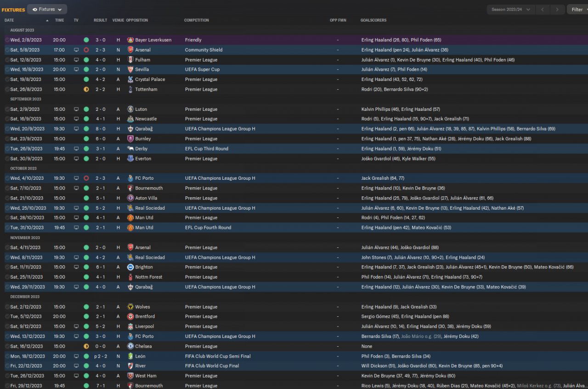Open the Fixtures view dropdown
588x389 pixels.
click(47, 9)
